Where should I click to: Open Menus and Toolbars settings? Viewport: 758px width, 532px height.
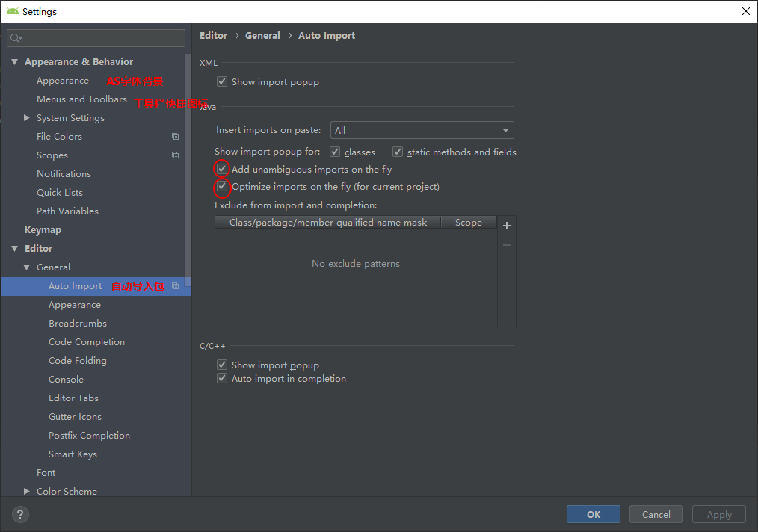coord(81,99)
